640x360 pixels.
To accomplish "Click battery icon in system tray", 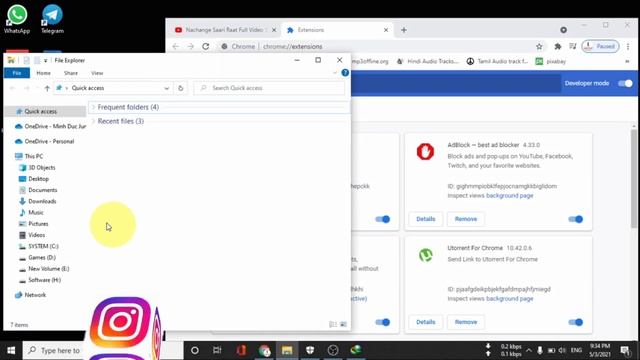I will [551, 350].
